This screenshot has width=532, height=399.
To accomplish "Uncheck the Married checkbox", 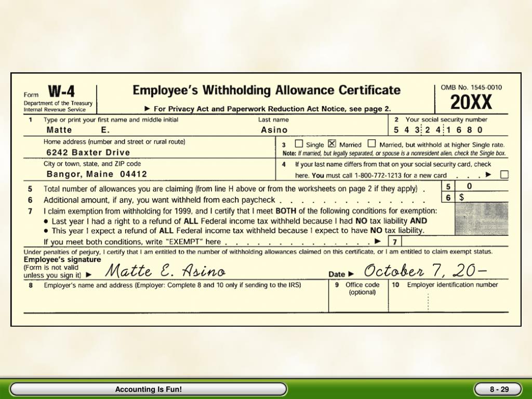I will click(332, 144).
